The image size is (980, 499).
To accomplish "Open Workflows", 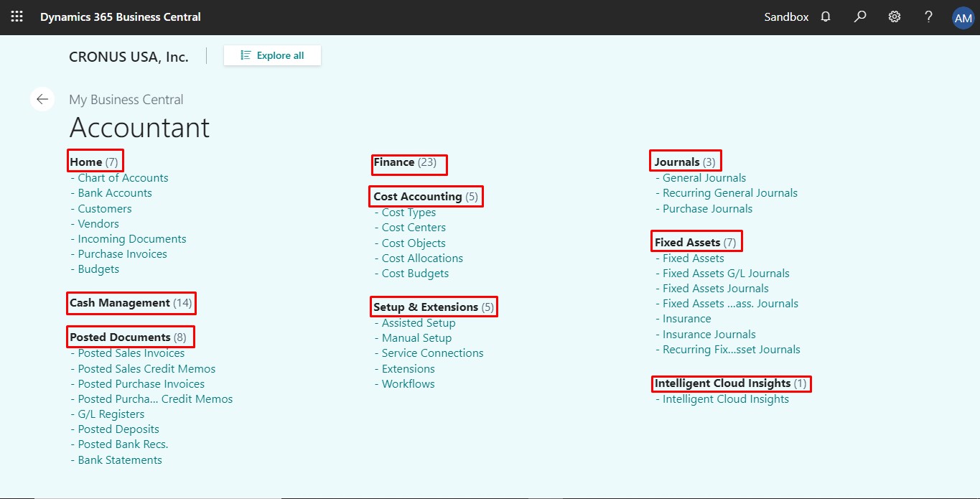I will click(408, 384).
